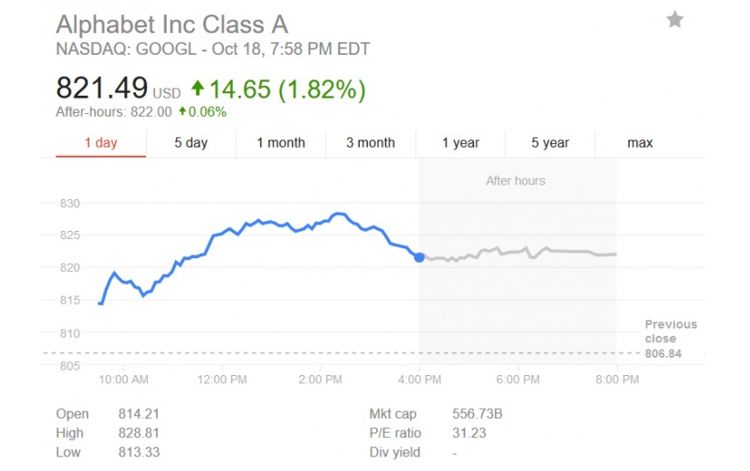
Task: Click the Previous close 806.84 label
Action: coord(670,338)
